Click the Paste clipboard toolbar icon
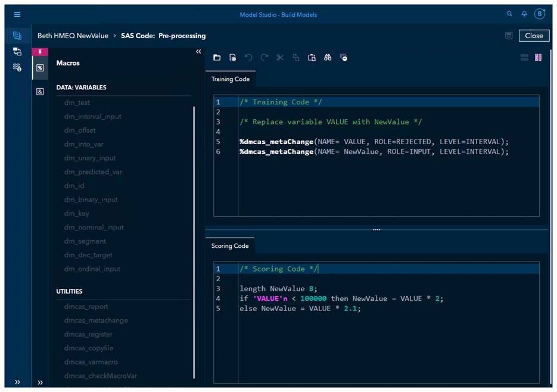This screenshot has height=392, width=557. coord(312,58)
